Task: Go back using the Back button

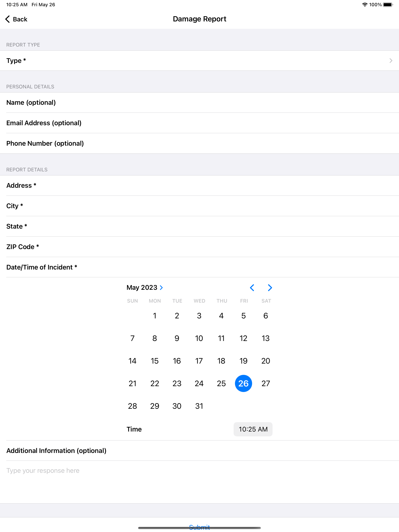Action: click(16, 19)
